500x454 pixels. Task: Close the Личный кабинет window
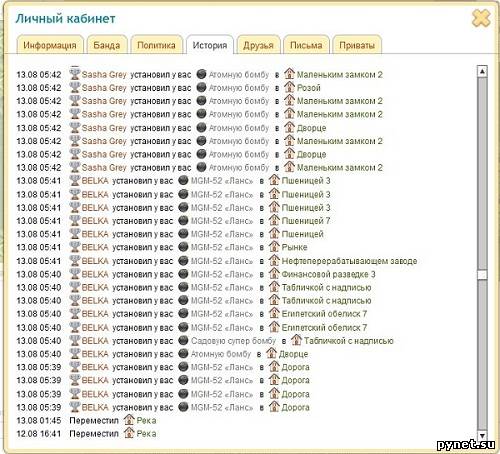tap(481, 18)
